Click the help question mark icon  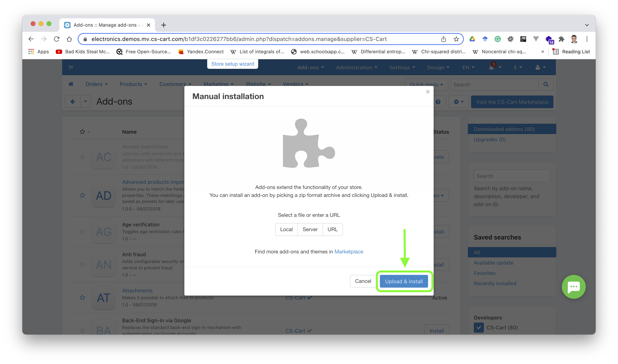pos(438,102)
